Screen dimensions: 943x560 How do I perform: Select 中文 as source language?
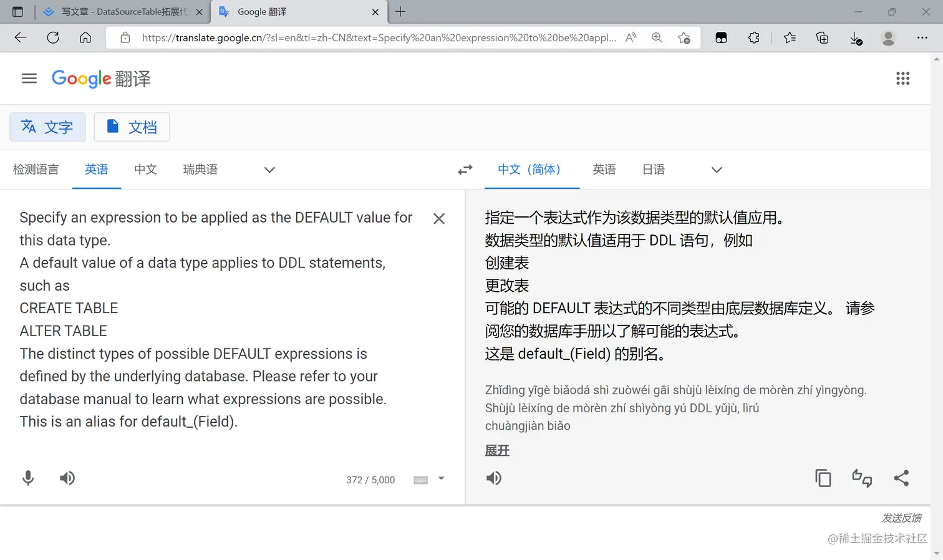pyautogui.click(x=145, y=170)
